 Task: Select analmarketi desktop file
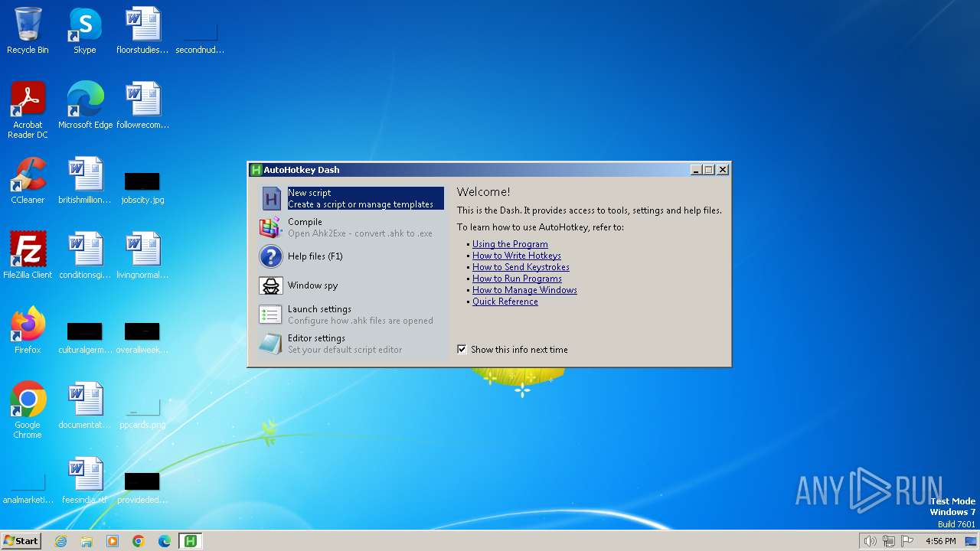tap(28, 482)
